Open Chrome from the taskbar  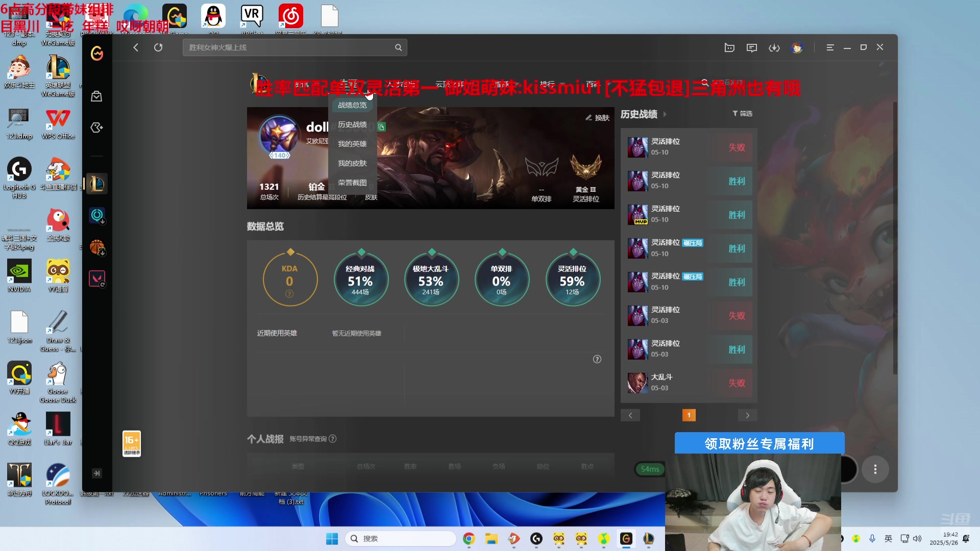tap(469, 539)
